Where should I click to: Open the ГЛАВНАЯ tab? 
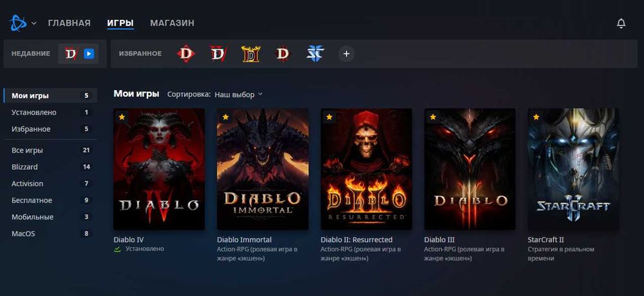[69, 23]
